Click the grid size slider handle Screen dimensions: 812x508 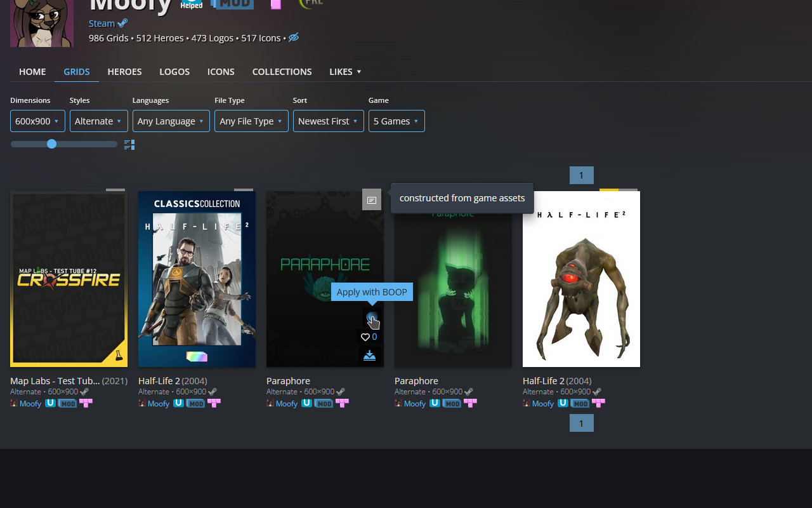[x=51, y=144]
